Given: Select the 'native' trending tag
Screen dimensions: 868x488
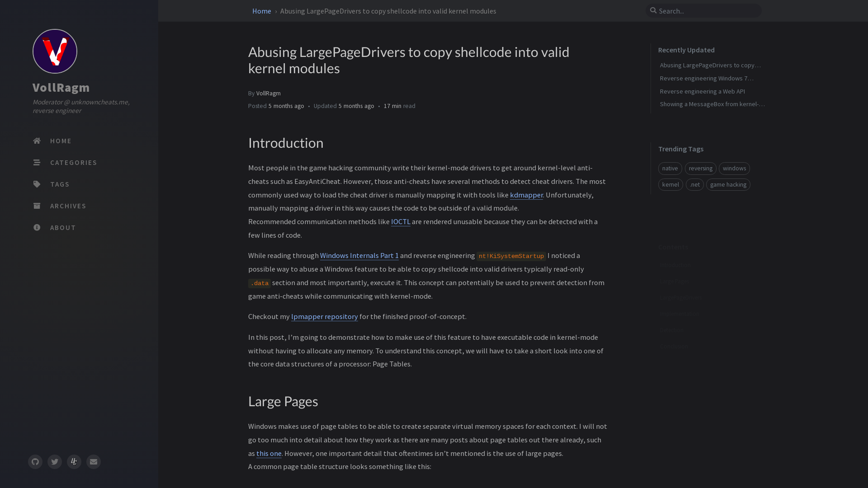Looking at the screenshot, I should point(670,169).
